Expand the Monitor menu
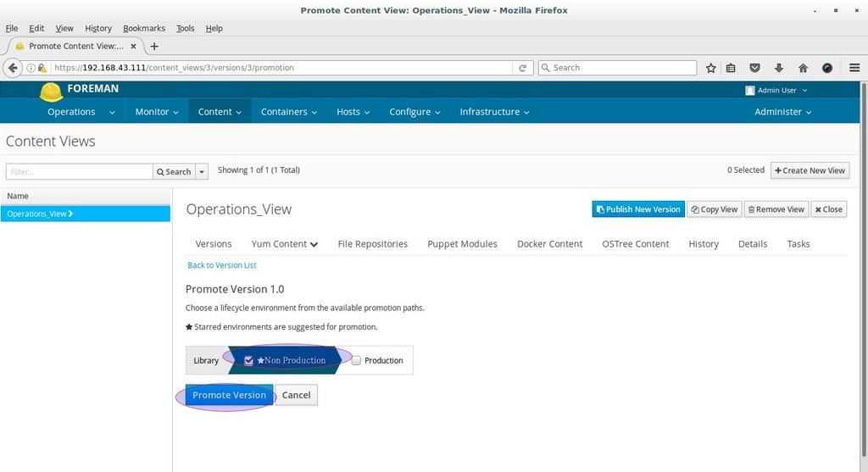The height and width of the screenshot is (472, 868). tap(157, 112)
